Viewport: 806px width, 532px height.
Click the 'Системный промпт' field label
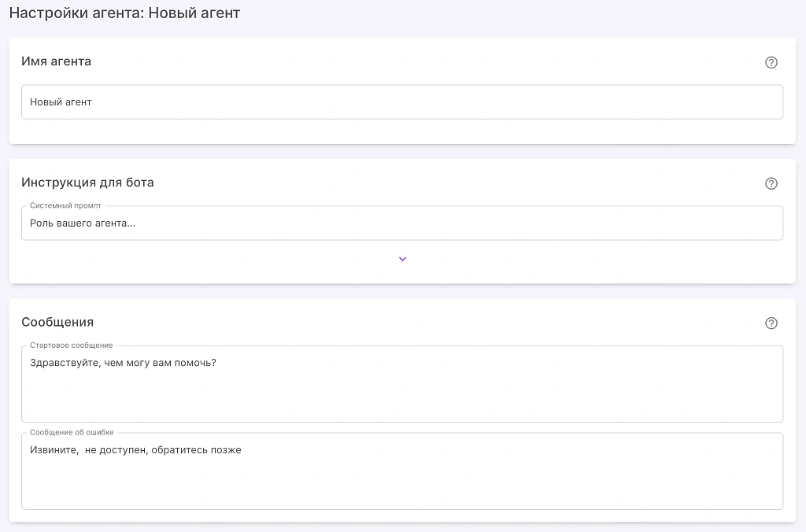point(65,206)
